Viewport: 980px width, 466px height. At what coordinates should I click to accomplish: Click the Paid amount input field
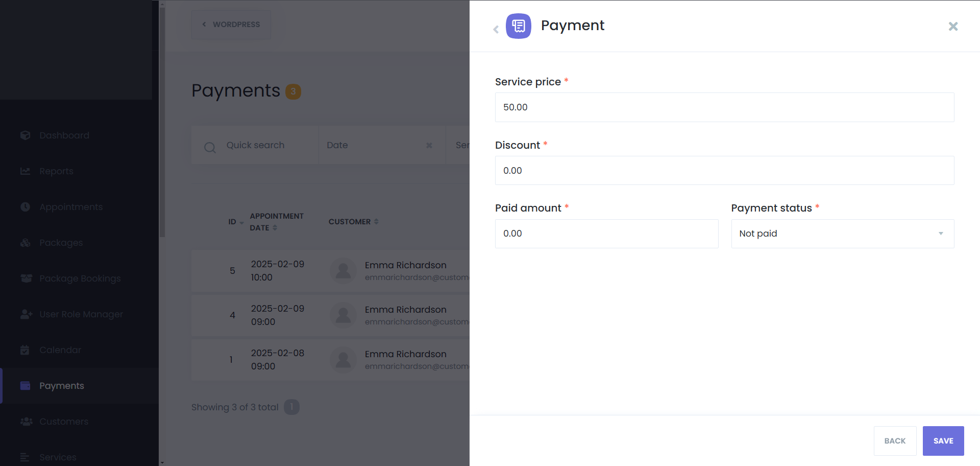[606, 234]
